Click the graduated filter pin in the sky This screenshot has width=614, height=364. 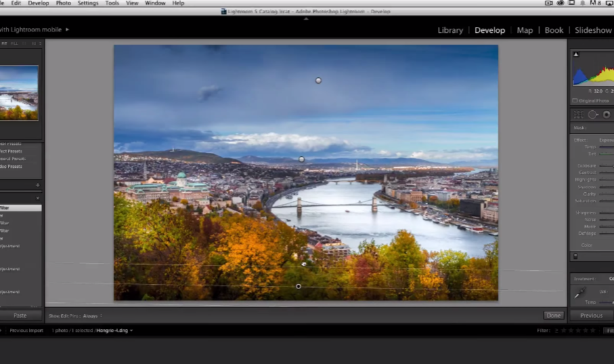coord(318,81)
